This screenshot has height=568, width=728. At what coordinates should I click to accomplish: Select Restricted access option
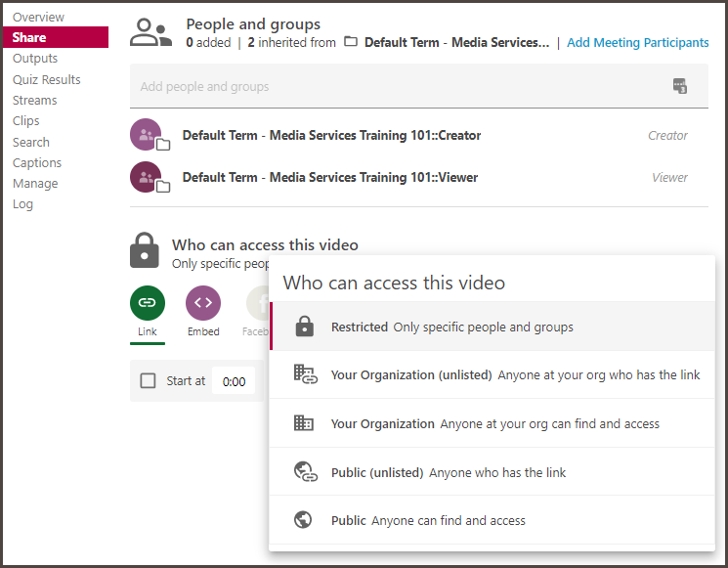click(451, 327)
